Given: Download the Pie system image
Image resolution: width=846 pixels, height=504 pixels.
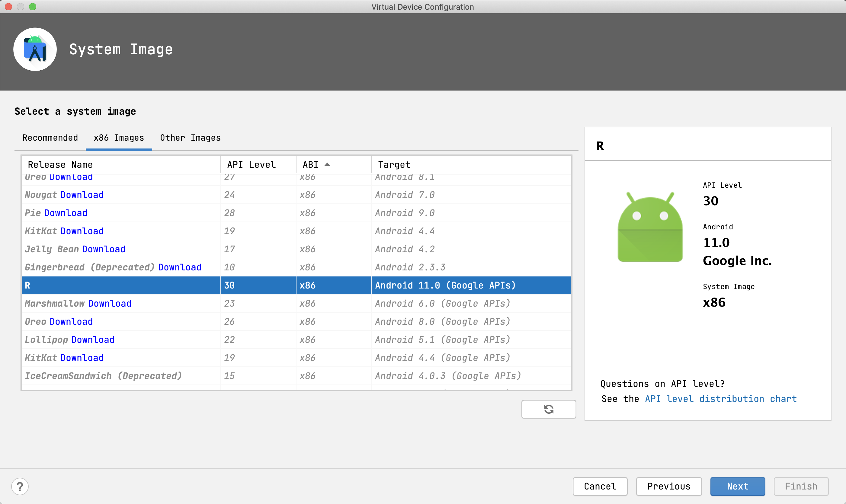Looking at the screenshot, I should pos(66,213).
